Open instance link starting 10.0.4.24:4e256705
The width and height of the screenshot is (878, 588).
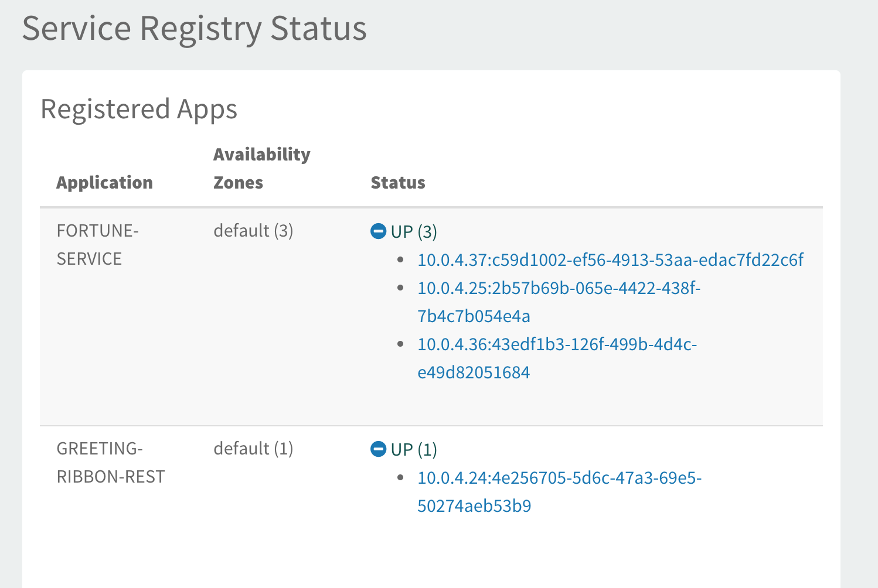559,492
